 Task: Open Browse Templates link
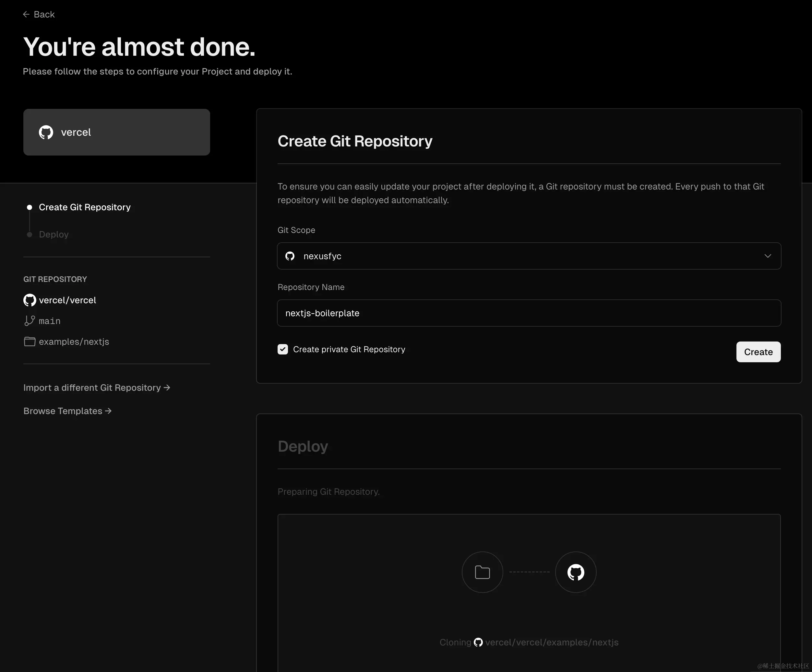(x=67, y=411)
